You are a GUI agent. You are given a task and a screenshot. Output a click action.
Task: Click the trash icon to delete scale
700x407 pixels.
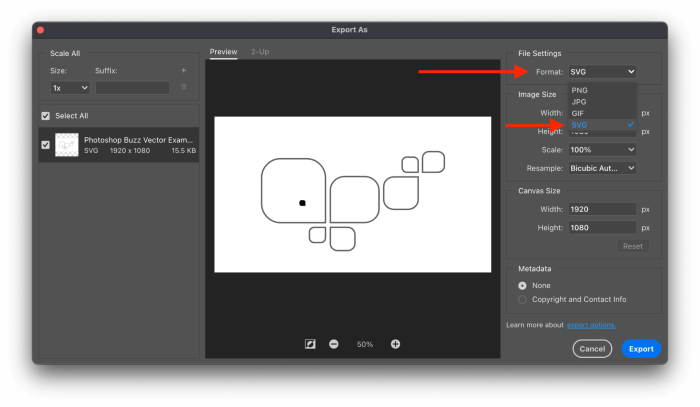point(183,88)
